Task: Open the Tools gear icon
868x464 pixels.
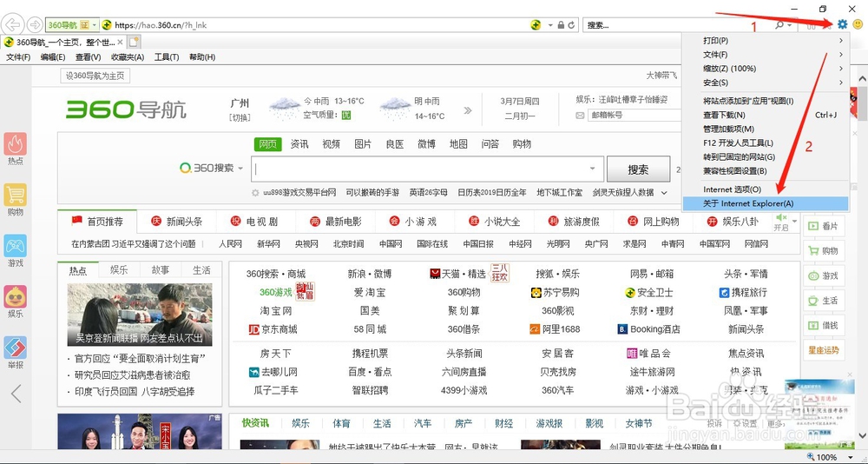Action: point(843,23)
